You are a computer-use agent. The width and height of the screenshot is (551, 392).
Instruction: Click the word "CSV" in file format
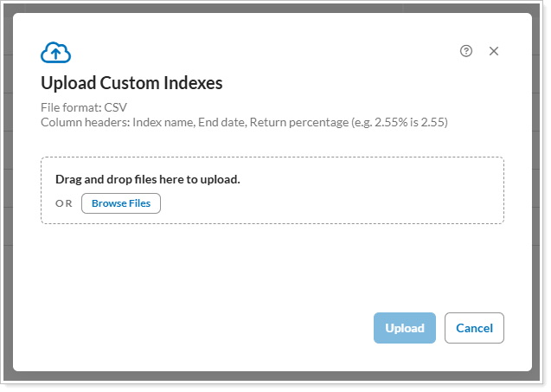coord(116,107)
